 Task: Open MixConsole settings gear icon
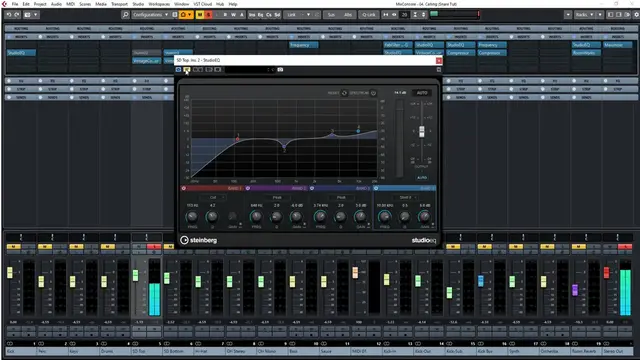636,15
